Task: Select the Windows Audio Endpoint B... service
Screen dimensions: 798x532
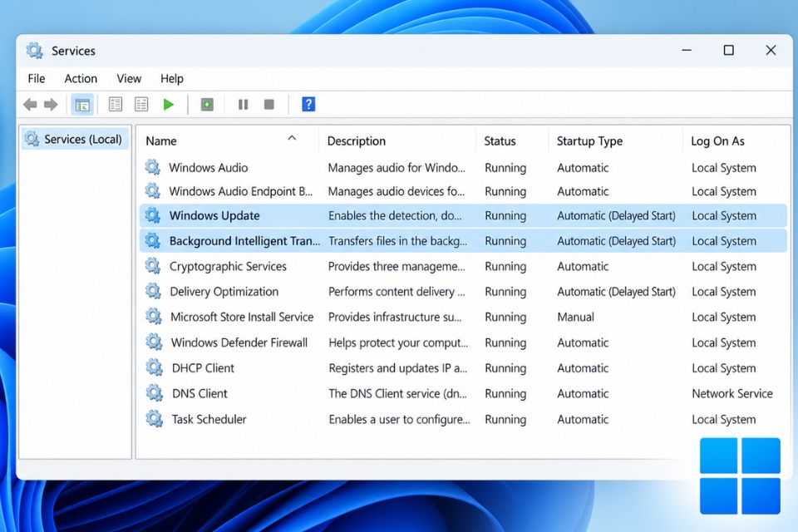Action: pyautogui.click(x=241, y=191)
